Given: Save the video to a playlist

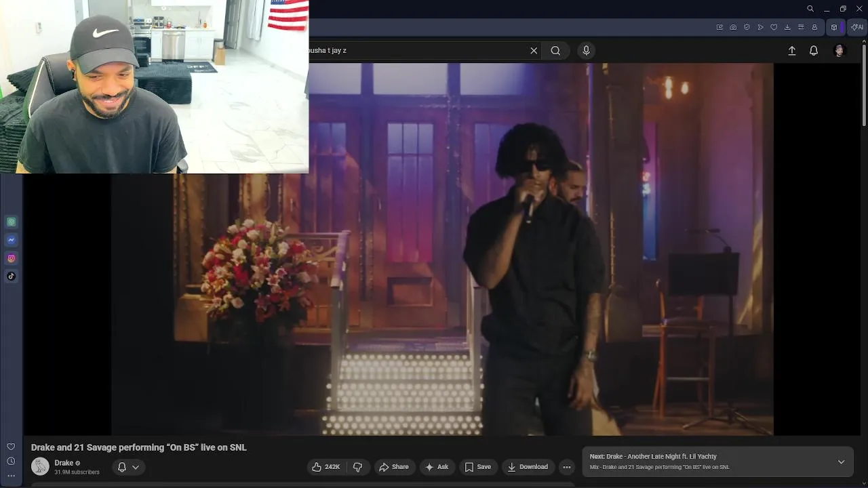Looking at the screenshot, I should 478,467.
